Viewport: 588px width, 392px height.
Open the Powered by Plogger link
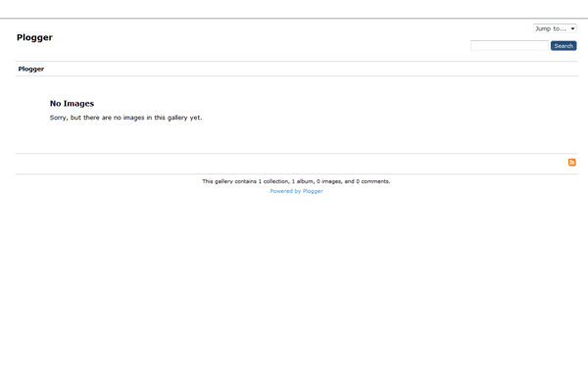pos(296,191)
